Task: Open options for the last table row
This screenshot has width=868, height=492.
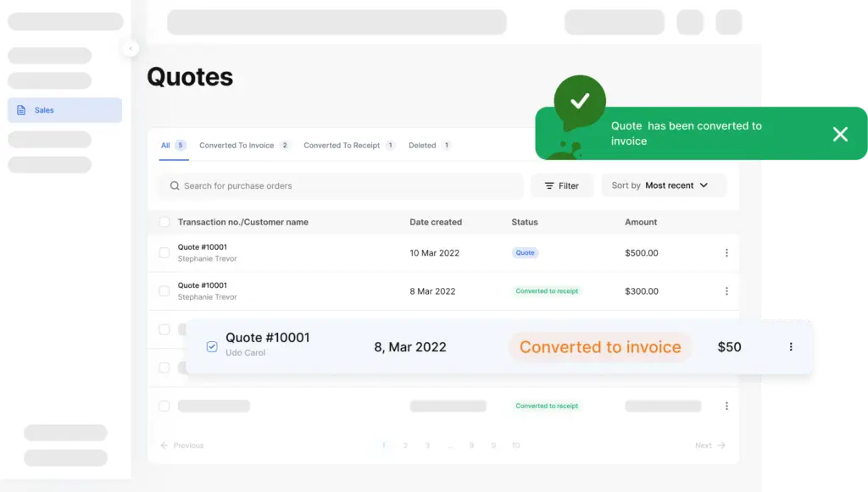Action: [726, 406]
